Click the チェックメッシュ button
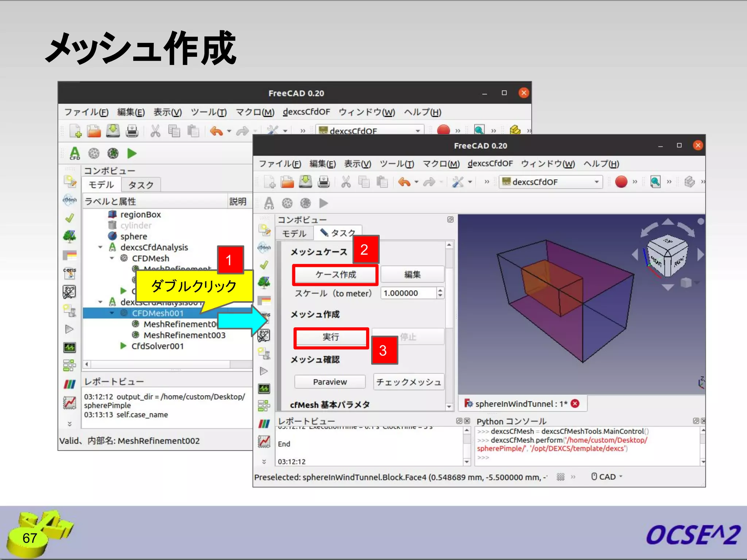This screenshot has height=560, width=747. (x=409, y=382)
